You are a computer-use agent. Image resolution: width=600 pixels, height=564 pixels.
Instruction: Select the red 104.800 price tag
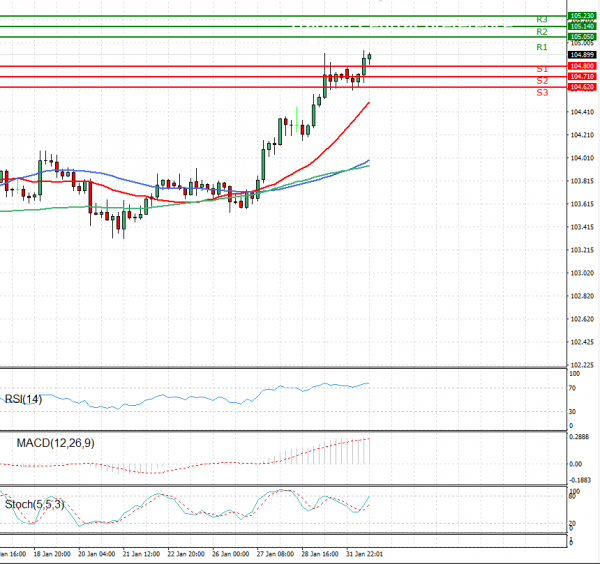tap(582, 66)
